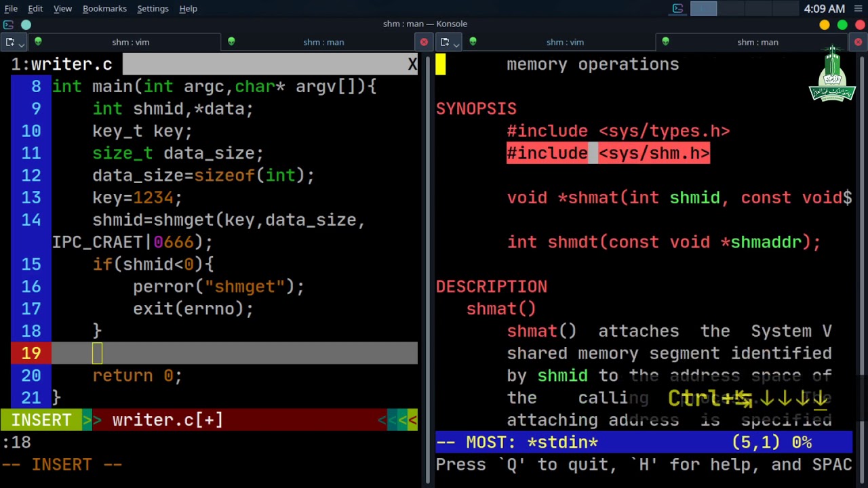Click the Konsole window menu icon in title bar
Screen dimensions: 868x488
[x=8, y=24]
